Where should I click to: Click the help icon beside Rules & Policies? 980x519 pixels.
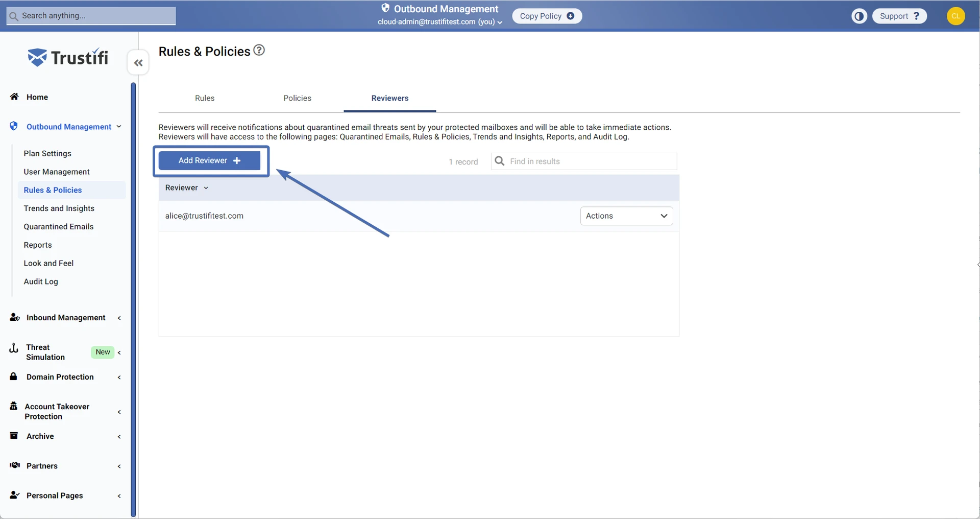click(259, 50)
